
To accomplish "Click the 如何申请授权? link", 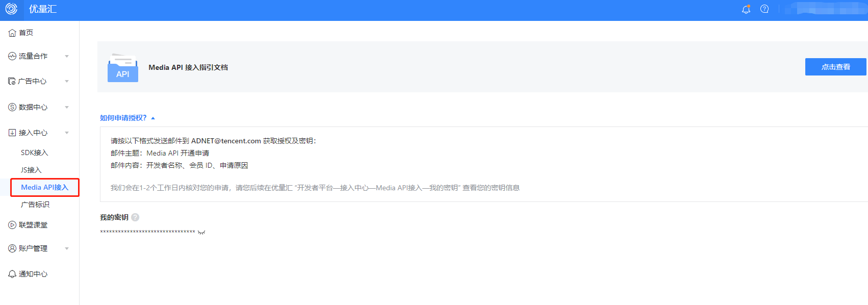I will click(x=123, y=118).
